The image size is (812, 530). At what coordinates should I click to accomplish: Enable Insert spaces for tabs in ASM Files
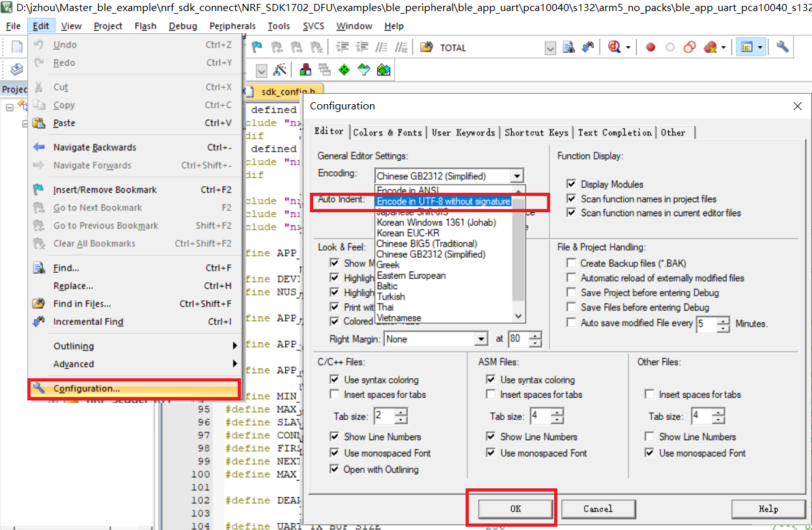(490, 395)
